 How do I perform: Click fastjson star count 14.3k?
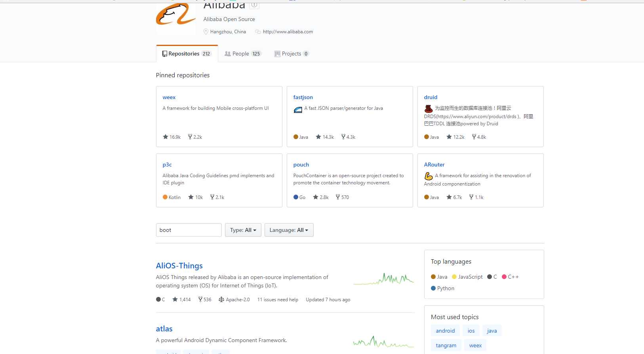[x=325, y=137]
